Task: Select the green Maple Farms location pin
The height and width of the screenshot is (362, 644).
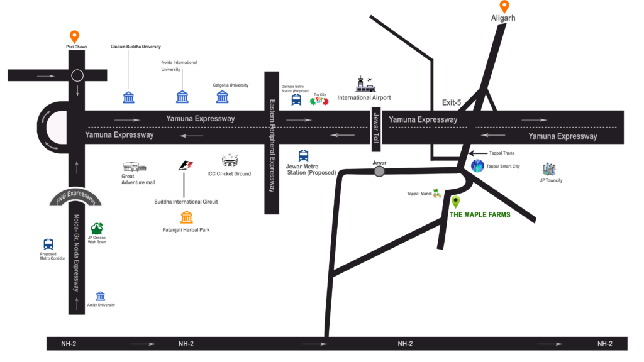Action: click(455, 202)
